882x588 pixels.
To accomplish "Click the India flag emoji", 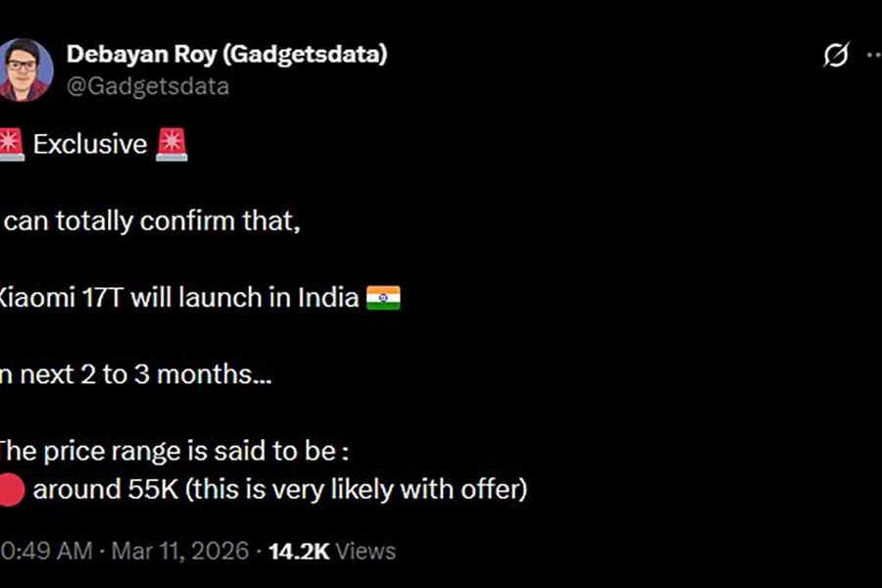I will click(x=383, y=298).
